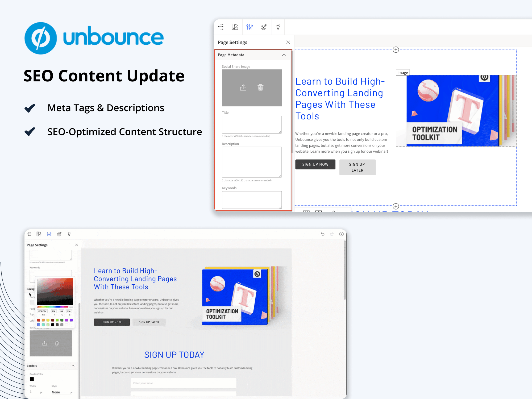The image size is (532, 399).
Task: Click the rainbow hue slider in color picker
Action: [x=53, y=307]
